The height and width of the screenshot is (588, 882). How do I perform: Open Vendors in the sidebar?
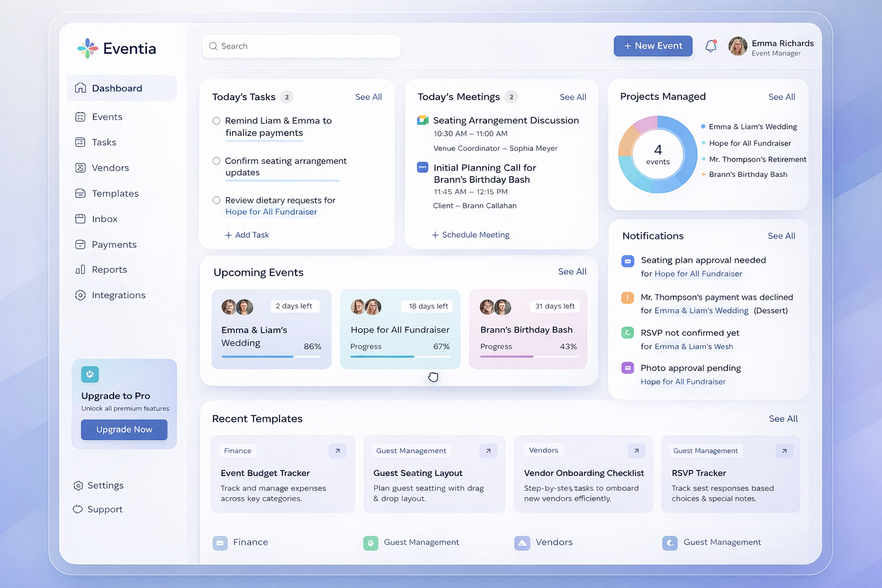point(110,168)
